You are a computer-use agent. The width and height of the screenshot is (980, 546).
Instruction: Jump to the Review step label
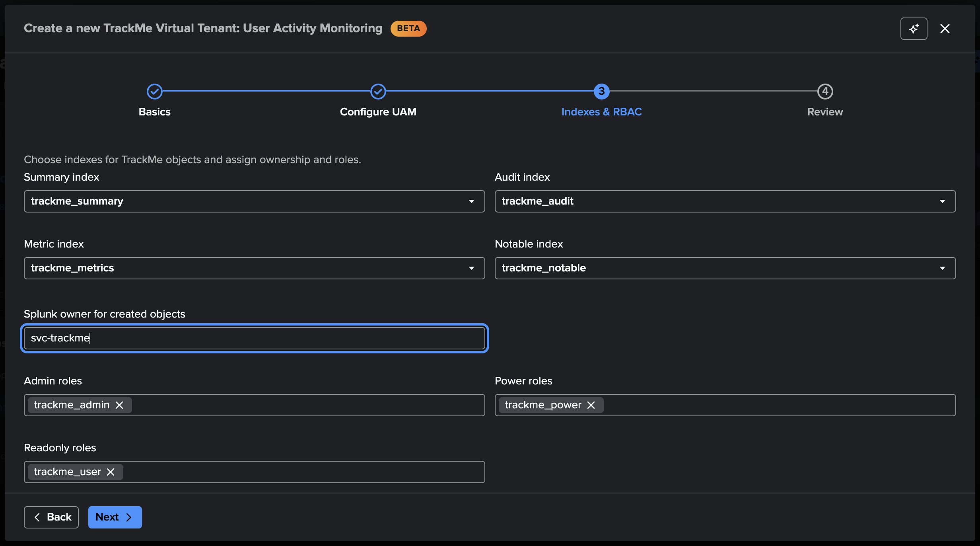tap(825, 112)
